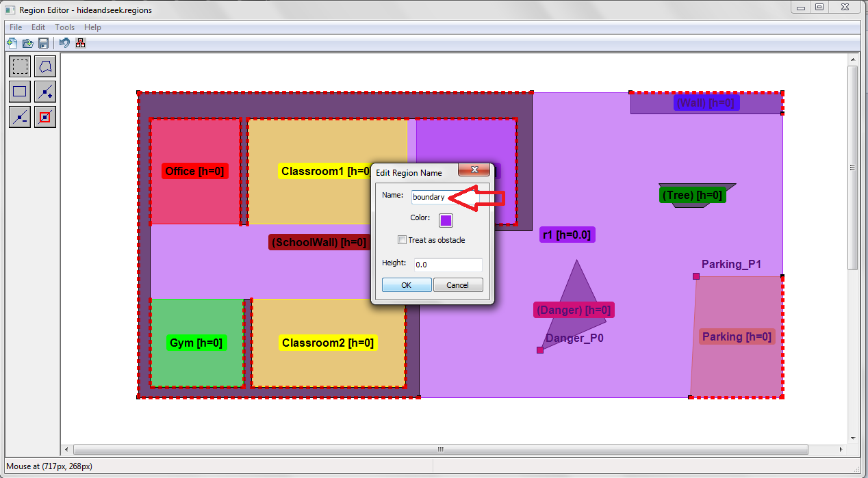Click the Height input field
868x478 pixels.
(448, 265)
